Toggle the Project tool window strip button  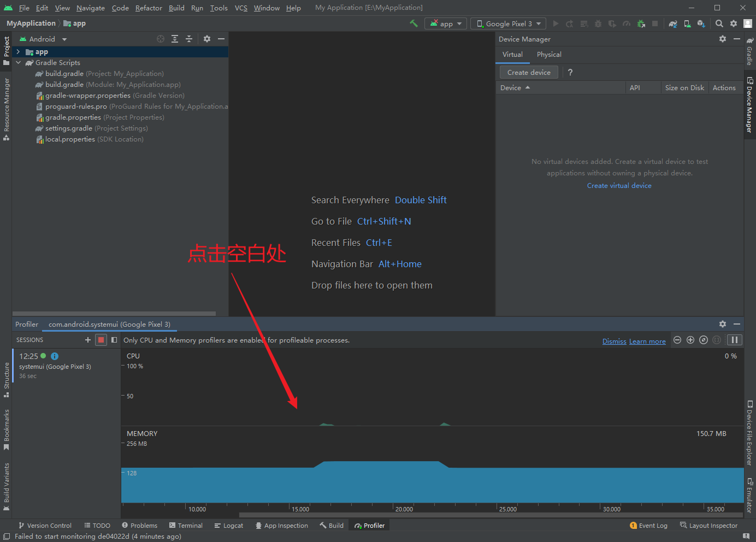pyautogui.click(x=6, y=51)
